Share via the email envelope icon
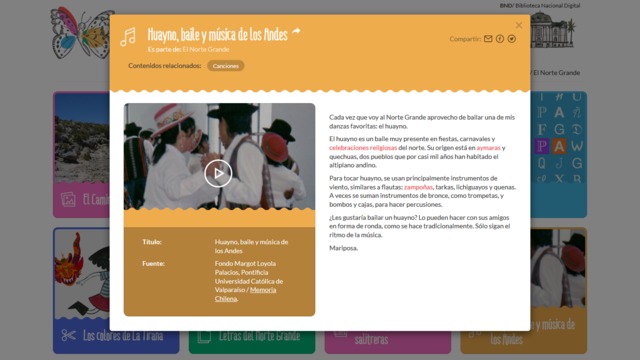This screenshot has height=360, width=640. tap(488, 39)
